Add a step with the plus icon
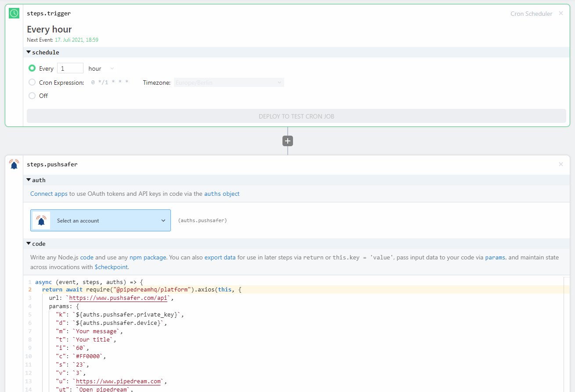This screenshot has height=392, width=575. point(288,141)
